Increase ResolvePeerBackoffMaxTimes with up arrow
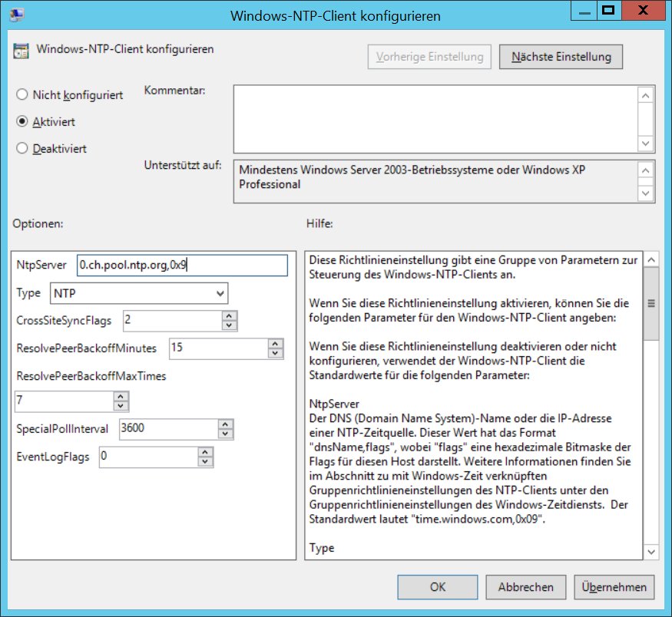The image size is (672, 617). [x=121, y=397]
